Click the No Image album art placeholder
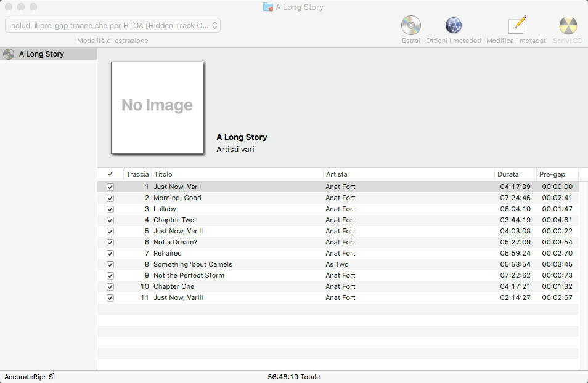Viewport: 588px width, 383px height. click(157, 108)
